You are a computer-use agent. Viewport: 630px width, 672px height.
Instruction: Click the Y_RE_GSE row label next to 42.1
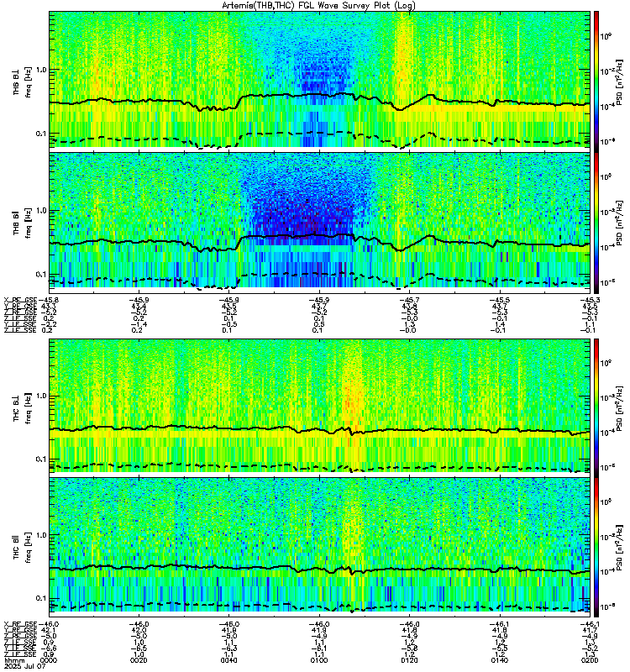click(x=20, y=630)
